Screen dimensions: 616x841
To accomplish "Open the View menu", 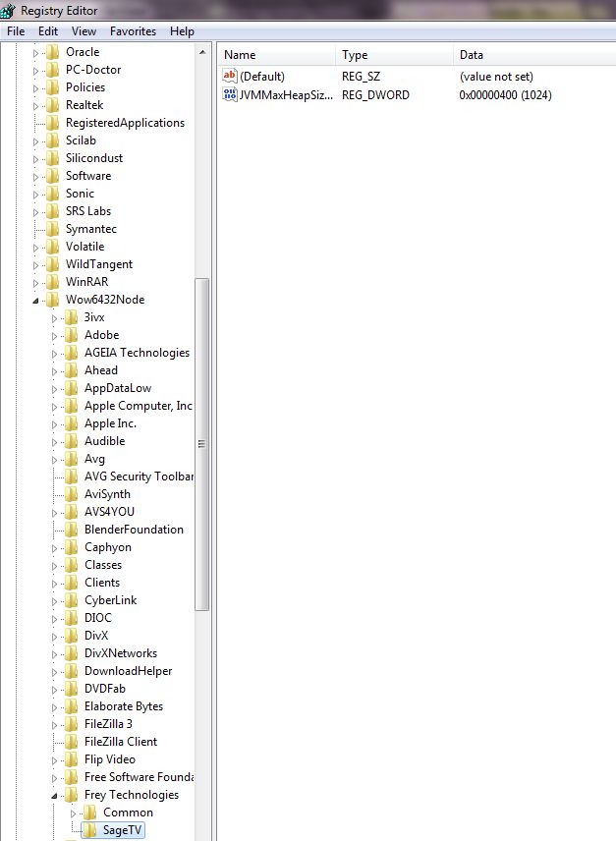I will point(84,31).
